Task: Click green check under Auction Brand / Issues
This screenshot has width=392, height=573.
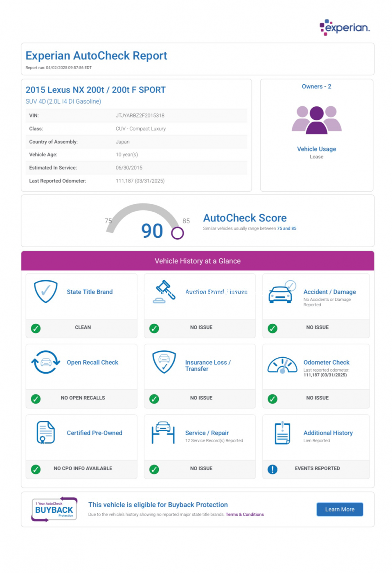Action: (154, 328)
